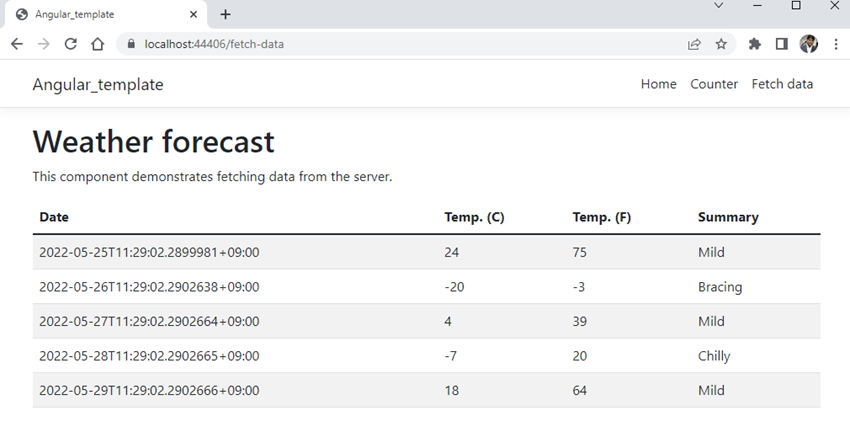Image resolution: width=850 pixels, height=427 pixels.
Task: Open the Chrome profile avatar
Action: (x=809, y=44)
